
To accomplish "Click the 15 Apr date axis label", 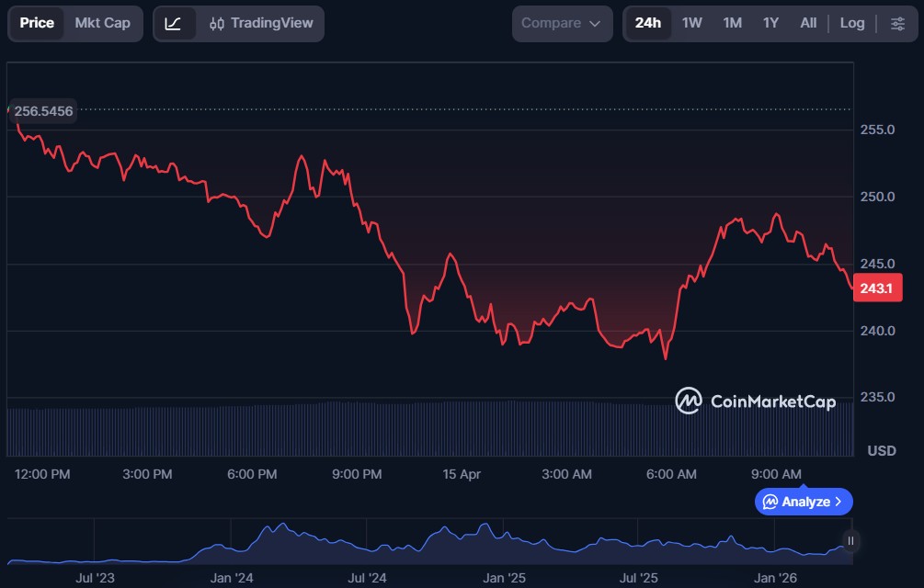I will click(x=462, y=474).
